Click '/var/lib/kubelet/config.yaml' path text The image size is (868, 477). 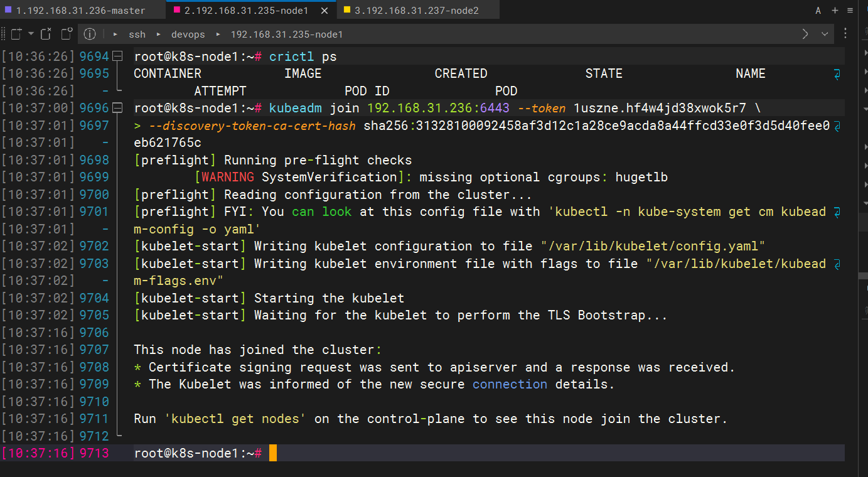pos(653,246)
